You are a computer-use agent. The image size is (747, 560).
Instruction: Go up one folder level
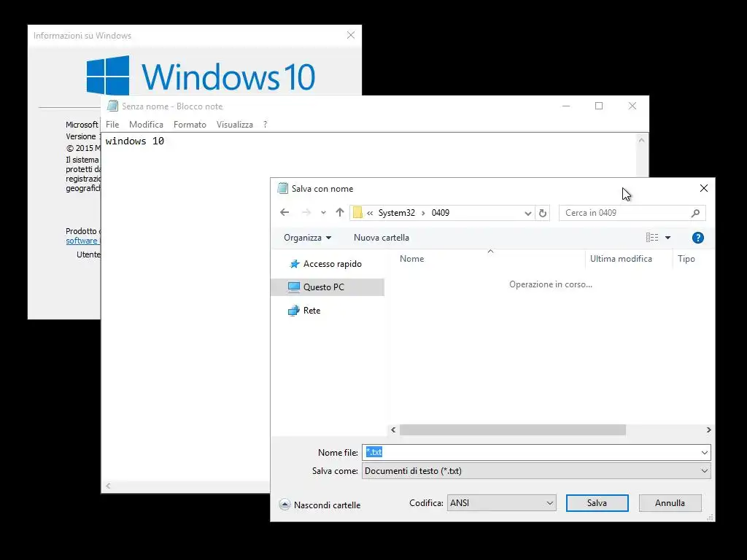(339, 212)
